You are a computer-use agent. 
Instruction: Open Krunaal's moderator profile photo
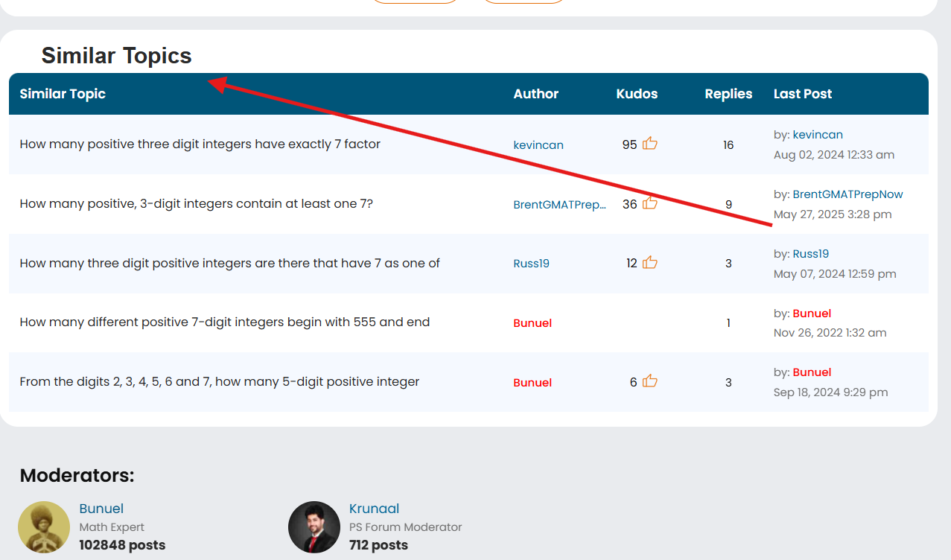click(x=314, y=526)
